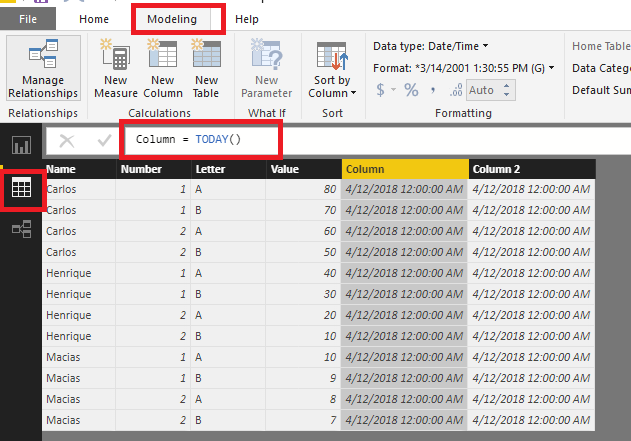Switch to Data view grid icon

[21, 188]
